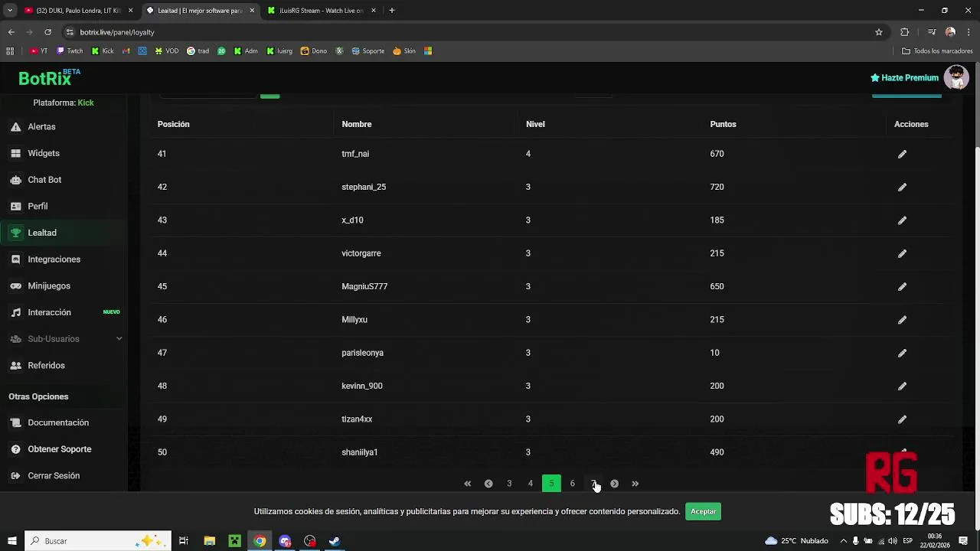Open File Explorer from taskbar
980x551 pixels.
pos(210,541)
